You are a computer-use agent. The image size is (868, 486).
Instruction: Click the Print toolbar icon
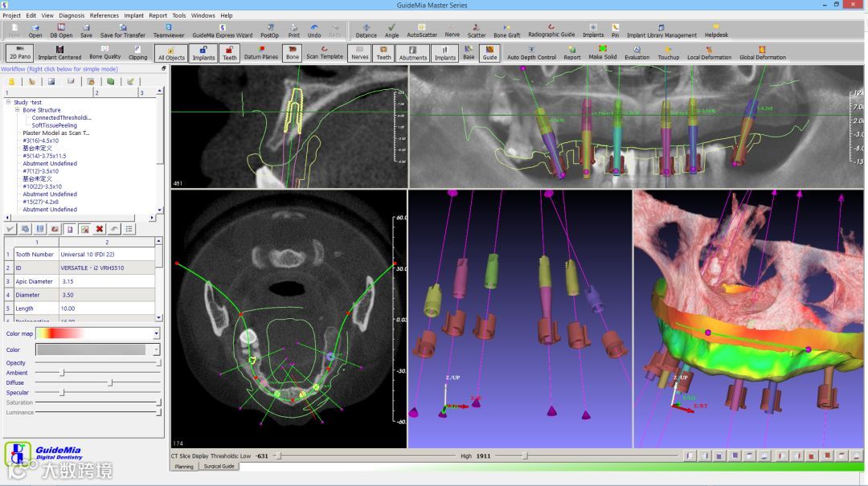point(294,31)
